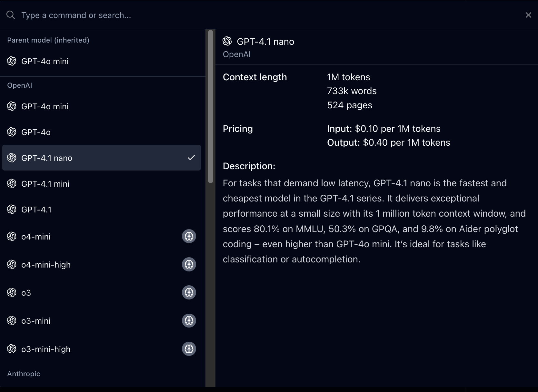
Task: Click the reasoning brain icon beside o4-mini
Action: click(x=189, y=236)
